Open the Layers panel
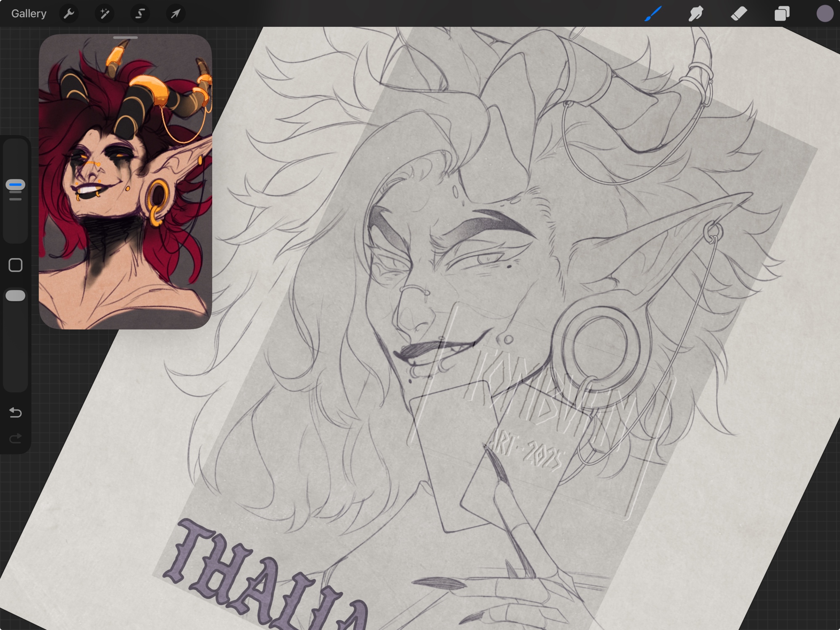Viewport: 840px width, 630px height. tap(782, 13)
